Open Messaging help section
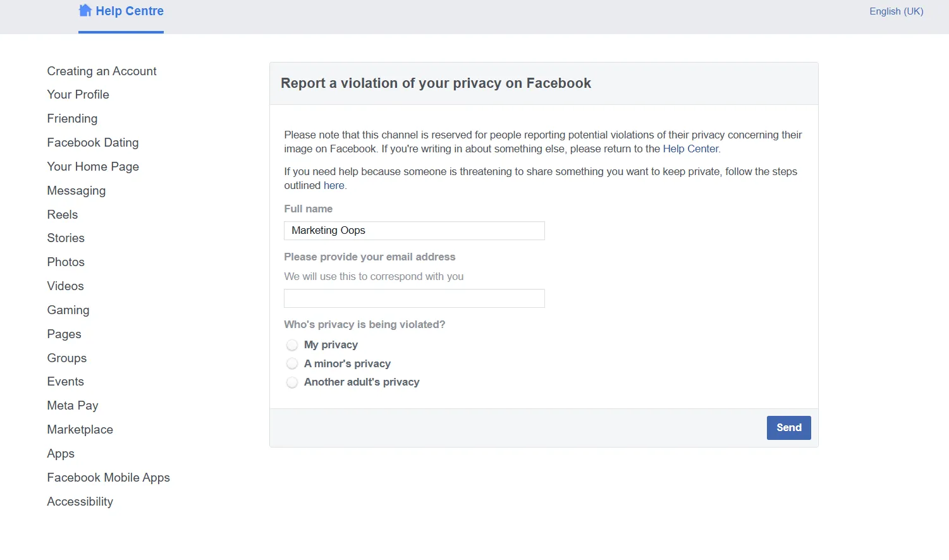Viewport: 949px width, 560px height. (77, 191)
